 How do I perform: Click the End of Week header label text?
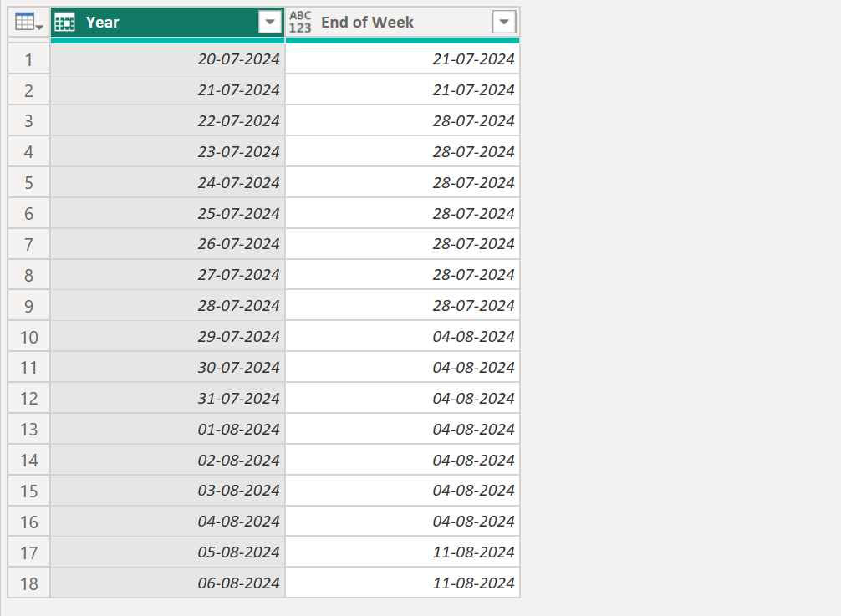point(368,23)
